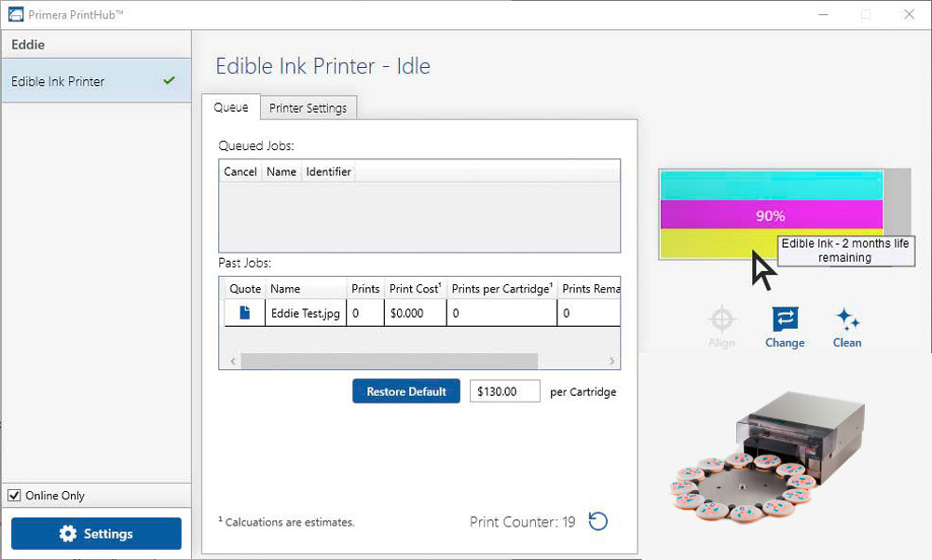This screenshot has height=560, width=932.
Task: Click the Past Jobs horizontal scrollbar
Action: (390, 361)
